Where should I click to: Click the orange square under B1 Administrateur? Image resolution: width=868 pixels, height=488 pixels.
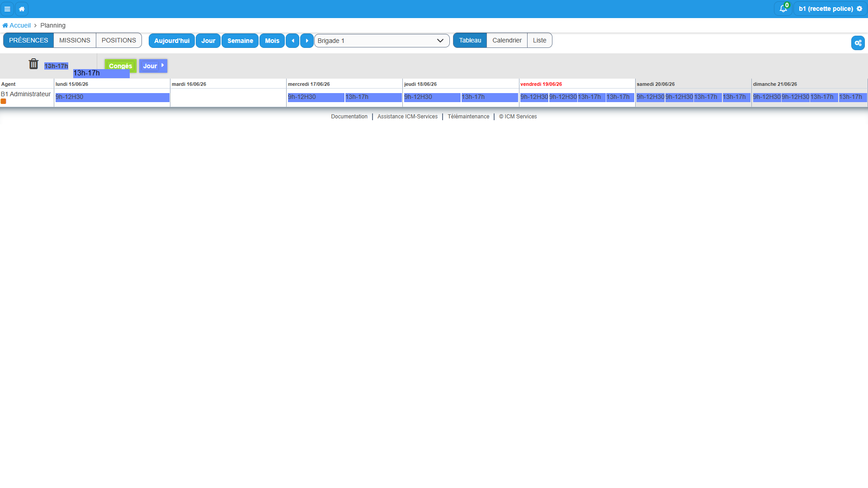point(4,102)
